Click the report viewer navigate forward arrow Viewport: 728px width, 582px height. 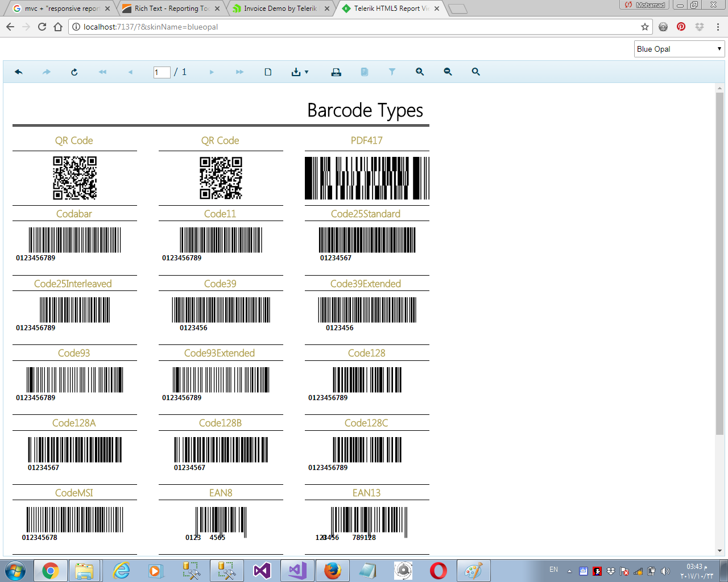pyautogui.click(x=47, y=72)
